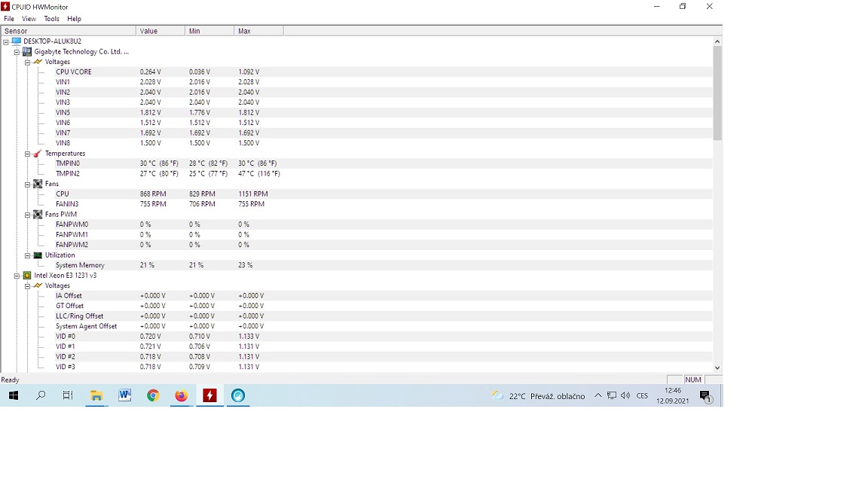This screenshot has width=868, height=488.
Task: Click the Fans PWM section icon
Action: (38, 214)
